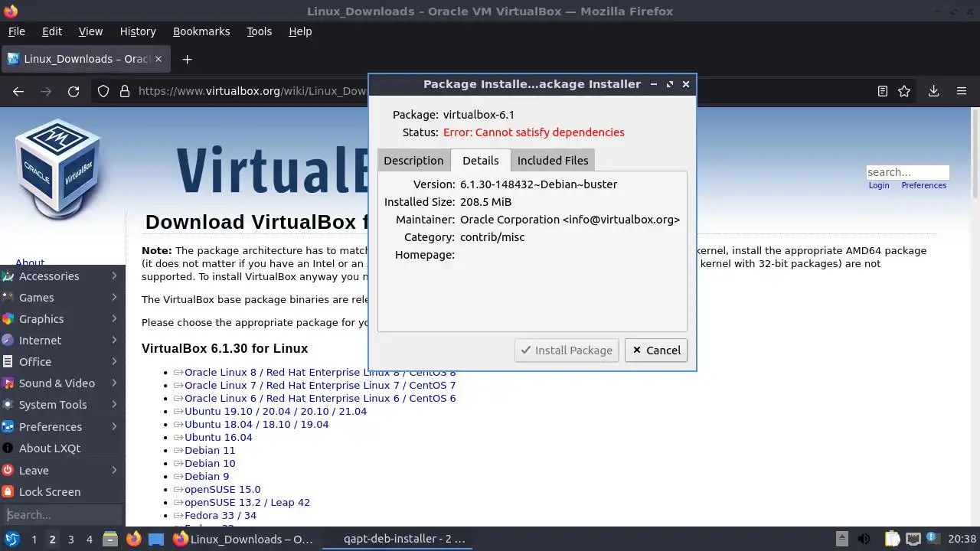Screen dimensions: 980x551
Task: Open About LXQt menu entry
Action: (61, 448)
